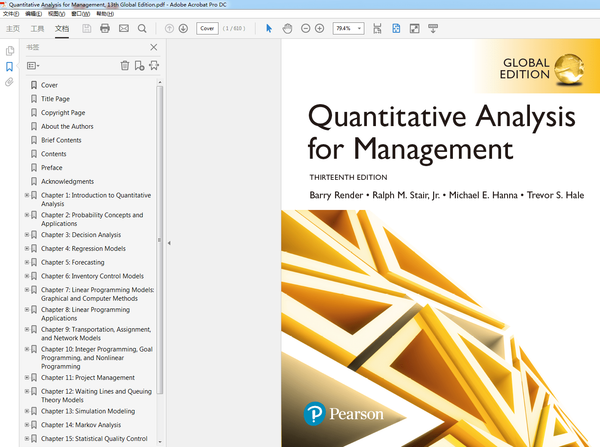Viewport: 600px width, 447px height.
Task: Select the Copyright Page bookmark
Action: coord(63,113)
